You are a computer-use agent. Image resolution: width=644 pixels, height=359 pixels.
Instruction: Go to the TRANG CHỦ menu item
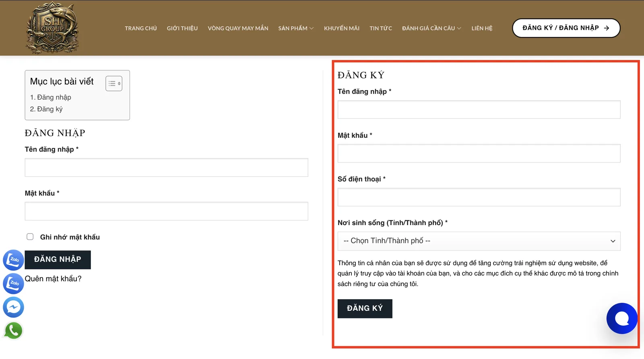point(141,28)
